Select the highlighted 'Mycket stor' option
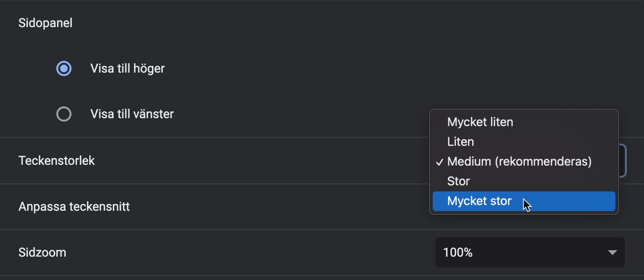 click(x=479, y=201)
